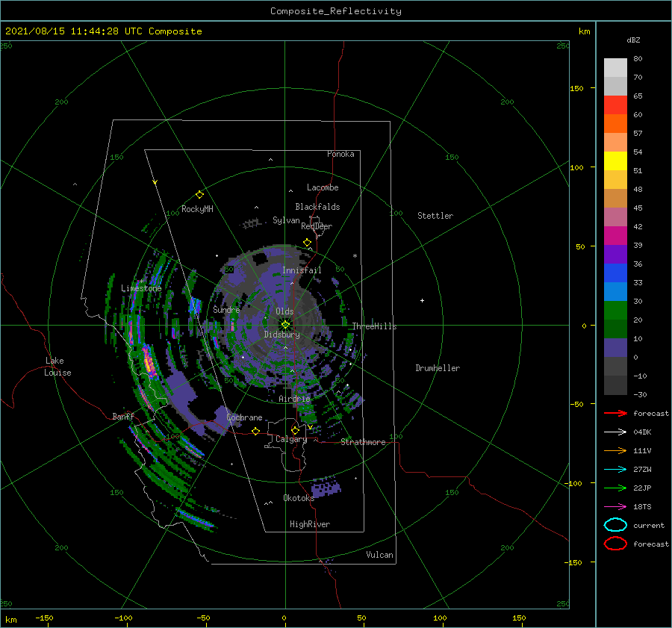Viewport: 672px width, 628px height.
Task: Click the Composite_Reflectivity title
Action: 336,11
